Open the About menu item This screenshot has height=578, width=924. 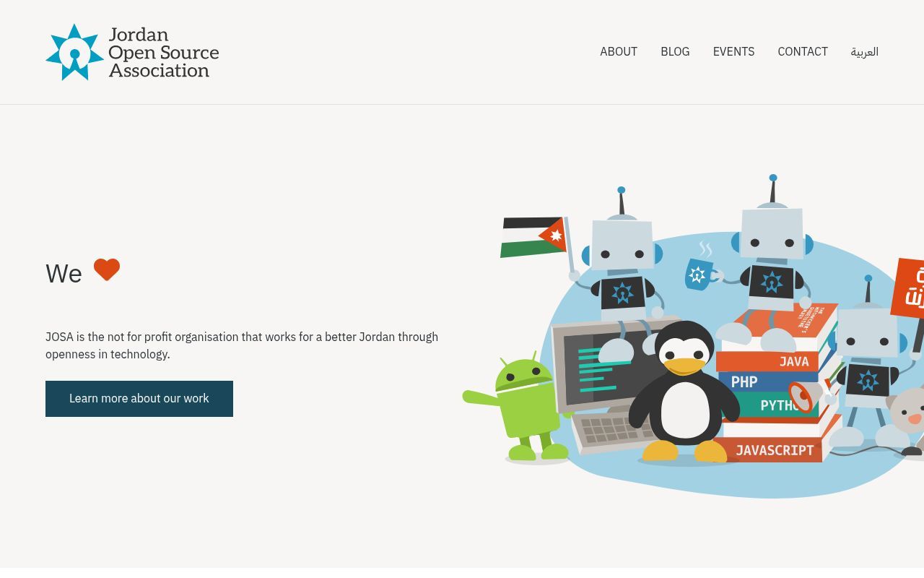coord(619,52)
